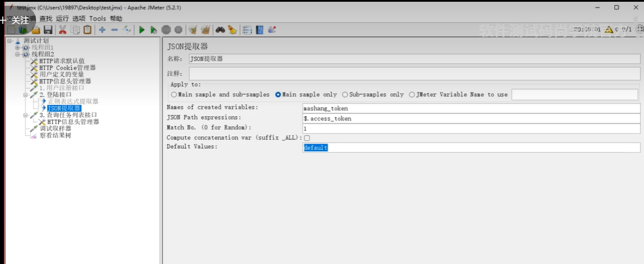The image size is (644, 264).
Task: Select Main sample and sub-samples
Action: point(220,94)
